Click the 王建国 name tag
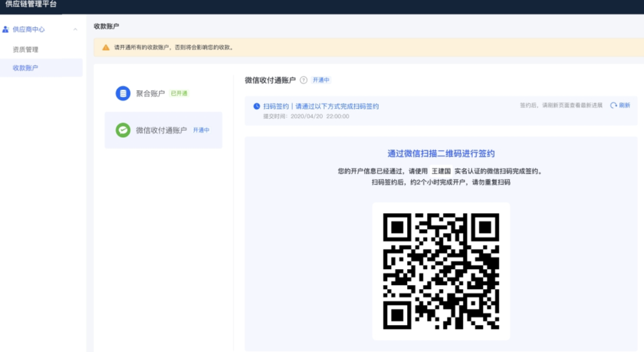The image size is (644, 352). pyautogui.click(x=441, y=171)
